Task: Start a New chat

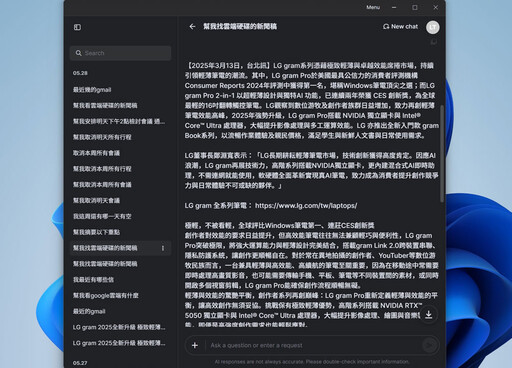Action: (x=400, y=26)
